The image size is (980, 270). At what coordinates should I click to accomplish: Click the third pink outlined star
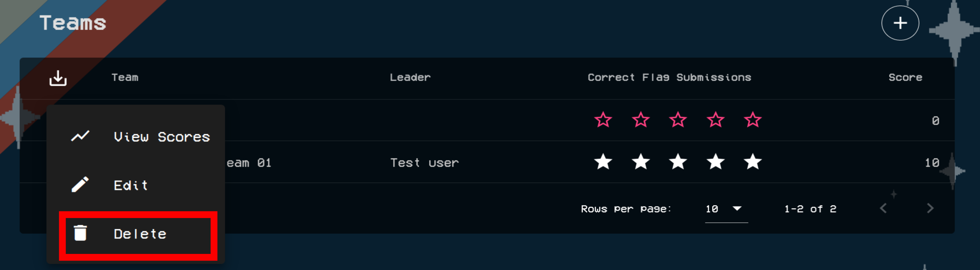click(x=678, y=120)
